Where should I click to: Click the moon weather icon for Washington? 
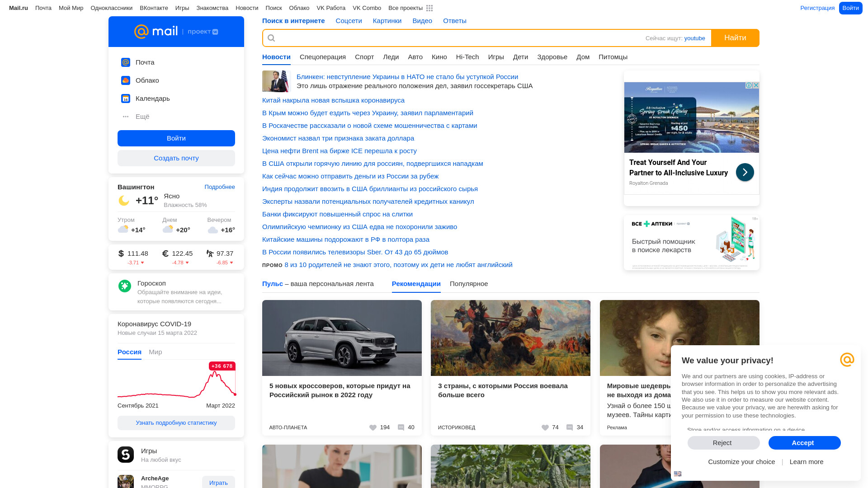click(x=124, y=200)
